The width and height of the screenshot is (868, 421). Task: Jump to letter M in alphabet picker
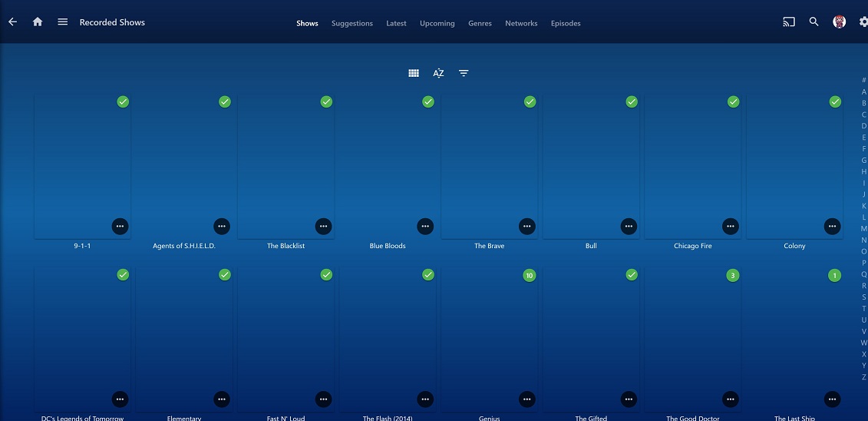(x=863, y=229)
